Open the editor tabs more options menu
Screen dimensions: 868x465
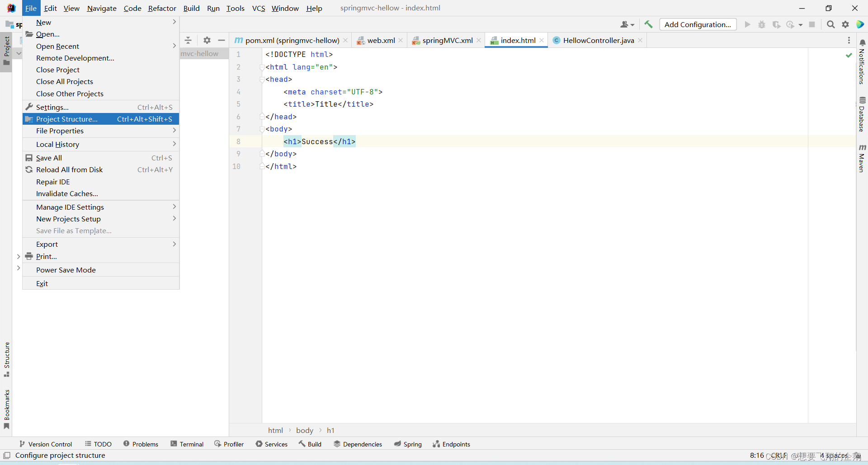[x=849, y=40]
